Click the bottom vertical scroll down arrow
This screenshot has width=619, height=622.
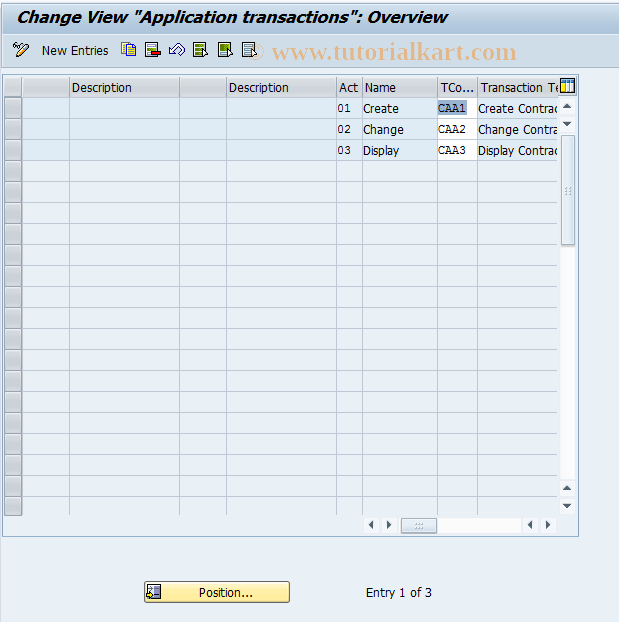coord(567,506)
